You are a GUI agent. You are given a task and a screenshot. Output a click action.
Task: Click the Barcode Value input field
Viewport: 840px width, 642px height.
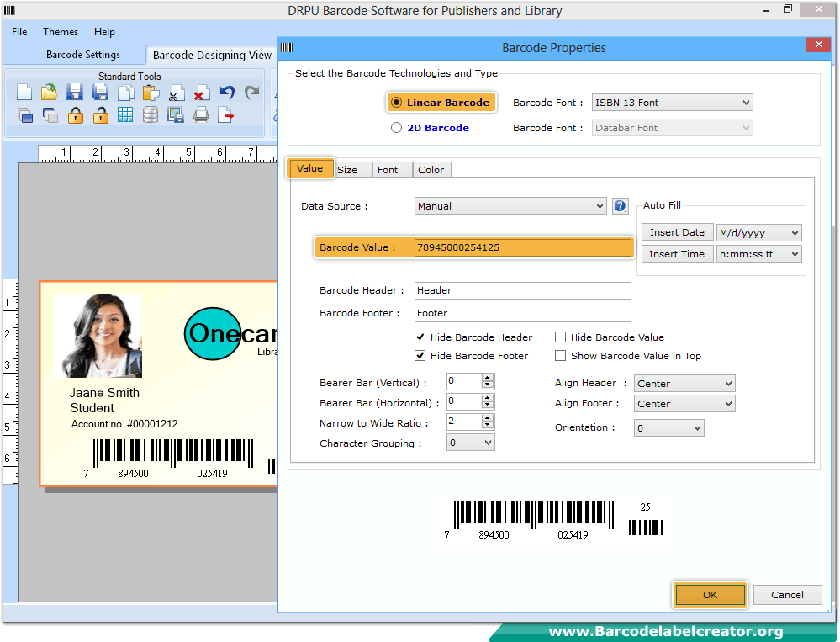pos(522,247)
